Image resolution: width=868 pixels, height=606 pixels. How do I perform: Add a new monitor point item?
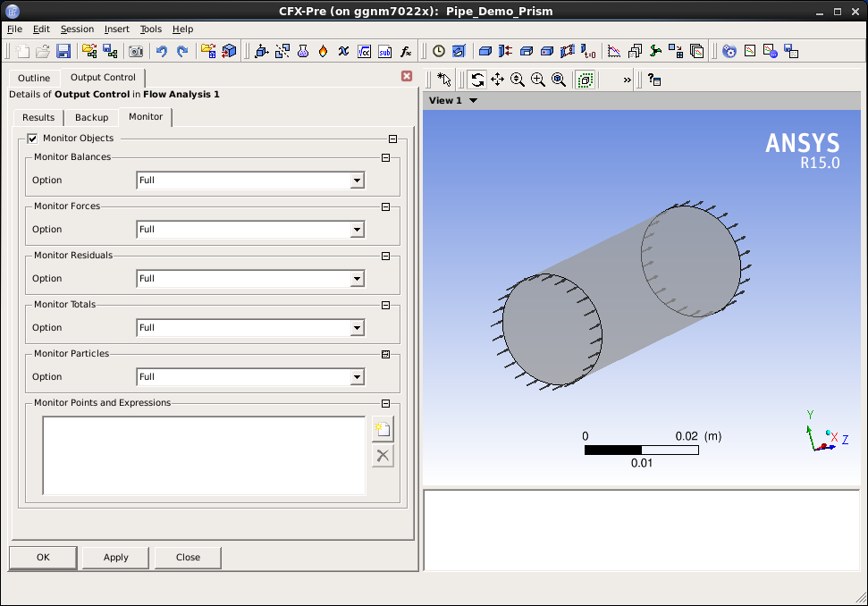tap(383, 429)
